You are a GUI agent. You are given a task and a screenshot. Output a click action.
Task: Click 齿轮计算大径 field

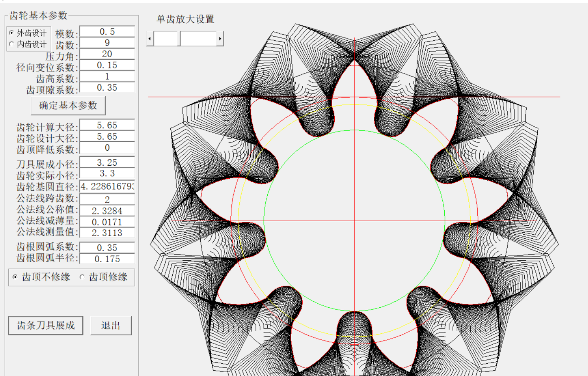pyautogui.click(x=107, y=125)
